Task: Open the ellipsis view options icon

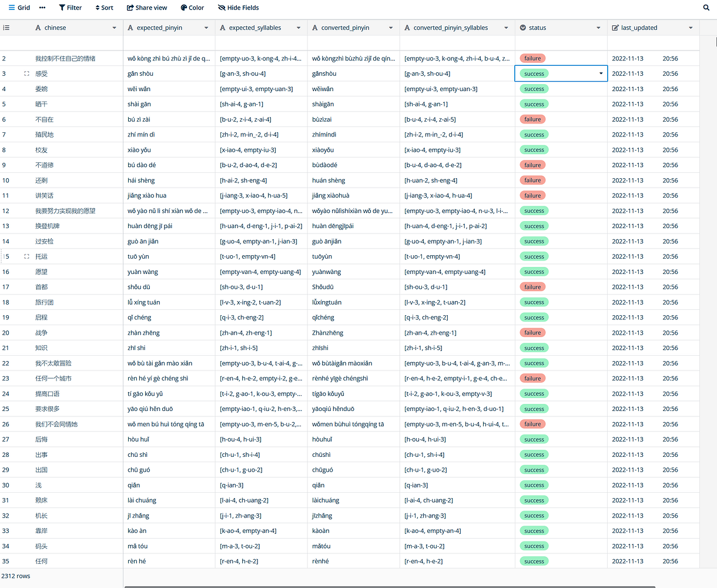Action: click(42, 8)
